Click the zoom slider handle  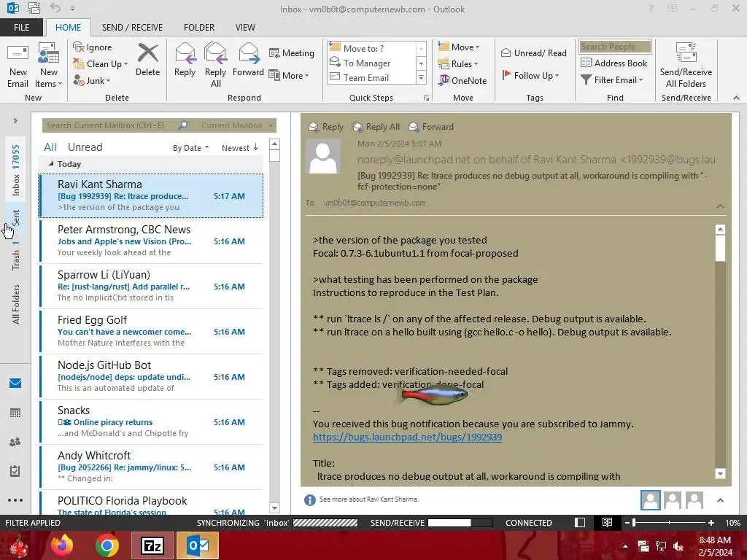point(634,523)
